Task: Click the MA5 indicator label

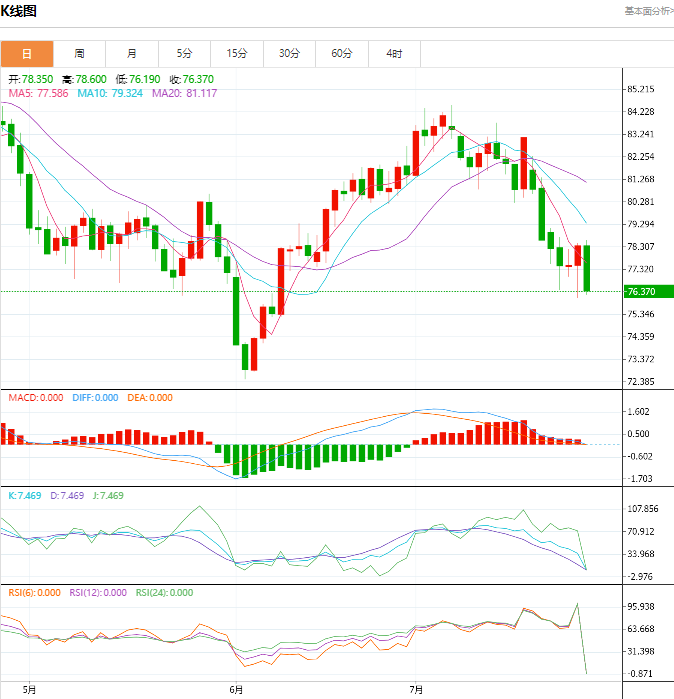Action: click(39, 93)
